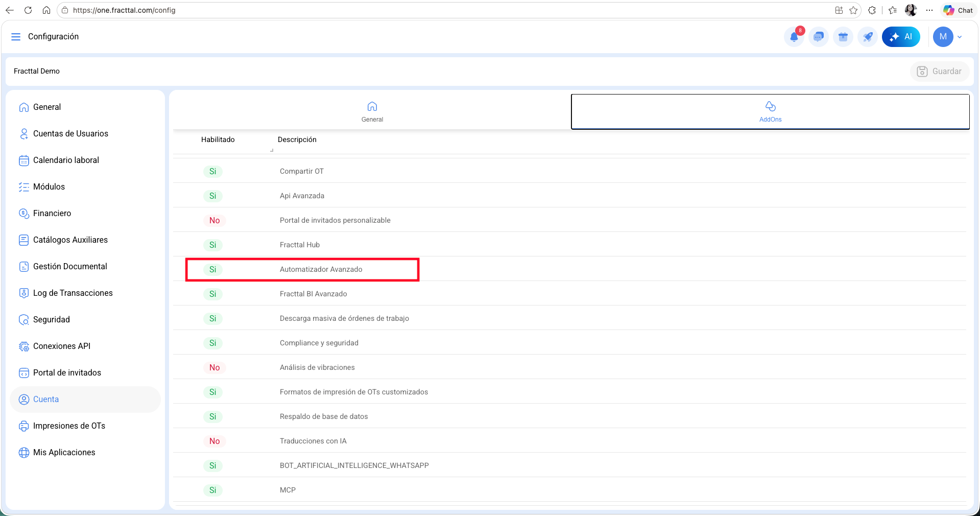This screenshot has width=980, height=516.
Task: Launch the AI assistant button
Action: (901, 37)
